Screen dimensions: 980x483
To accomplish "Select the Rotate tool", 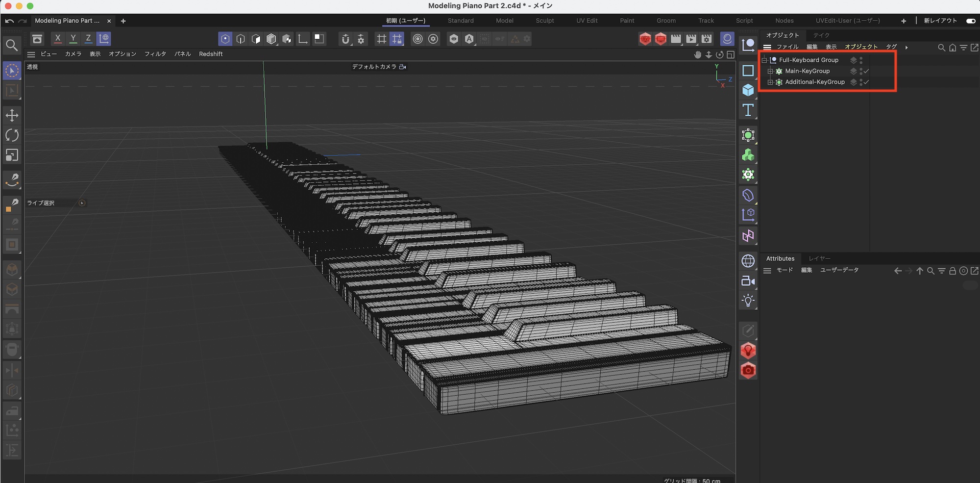I will pos(12,135).
